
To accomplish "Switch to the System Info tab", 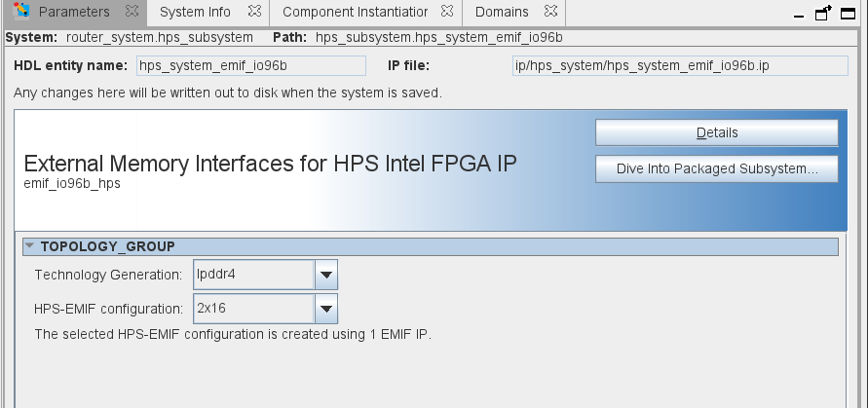I will point(195,13).
